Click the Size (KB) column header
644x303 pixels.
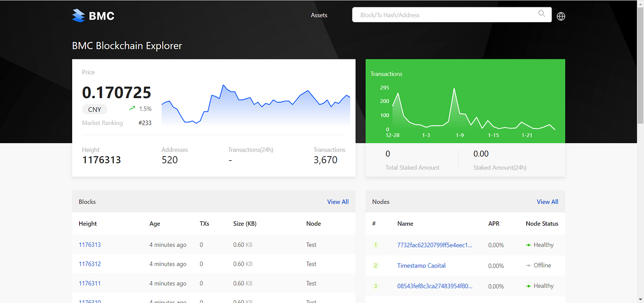245,224
